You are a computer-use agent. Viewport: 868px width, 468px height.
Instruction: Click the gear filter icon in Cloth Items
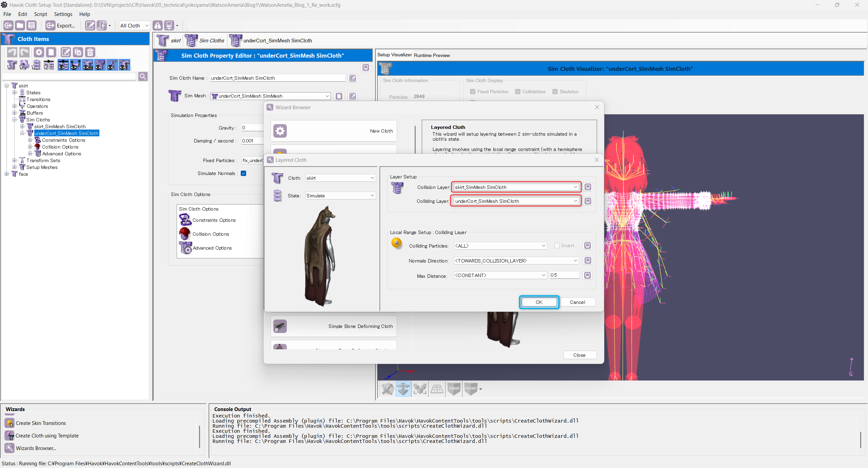click(x=24, y=65)
